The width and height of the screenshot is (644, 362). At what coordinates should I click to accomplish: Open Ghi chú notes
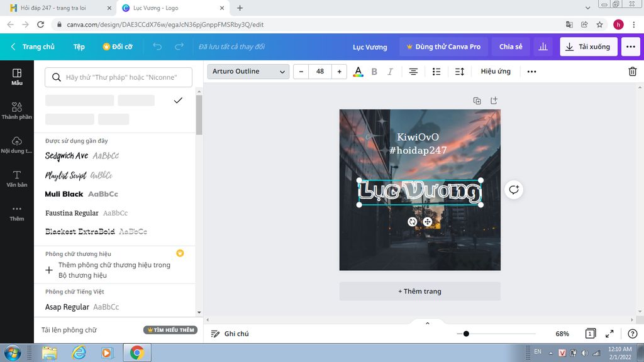tap(230, 334)
